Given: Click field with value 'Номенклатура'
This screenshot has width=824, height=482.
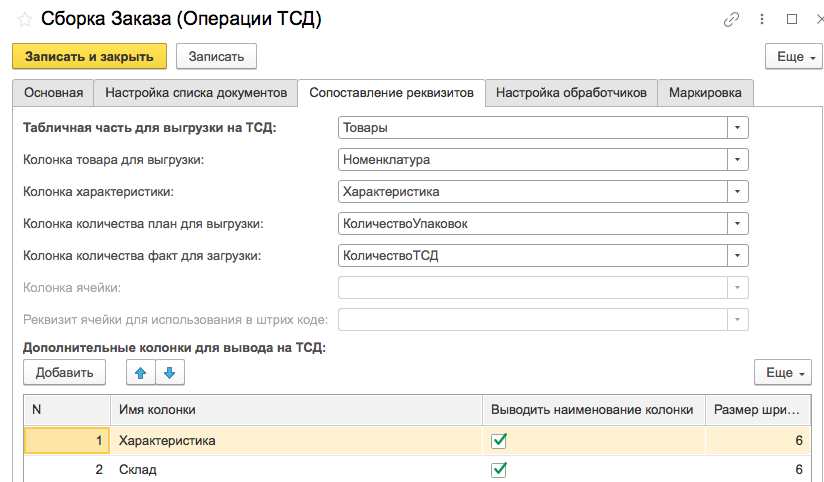Looking at the screenshot, I should pos(533,160).
